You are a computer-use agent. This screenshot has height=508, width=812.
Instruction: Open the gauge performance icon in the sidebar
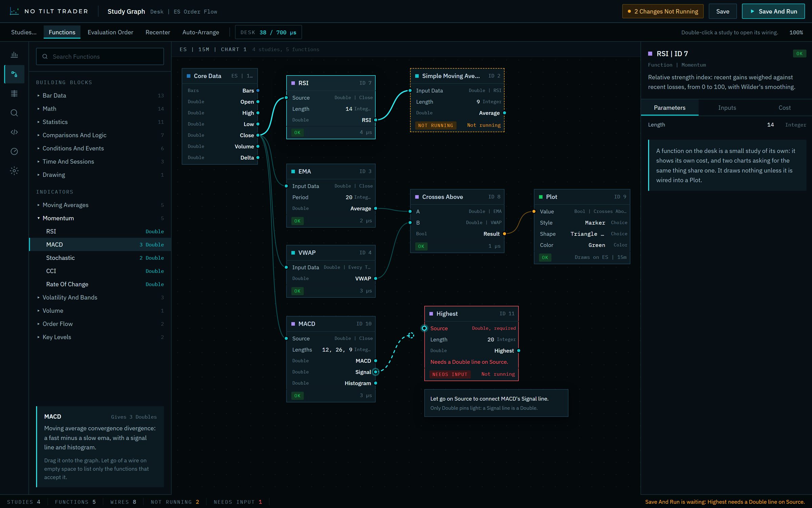[14, 151]
